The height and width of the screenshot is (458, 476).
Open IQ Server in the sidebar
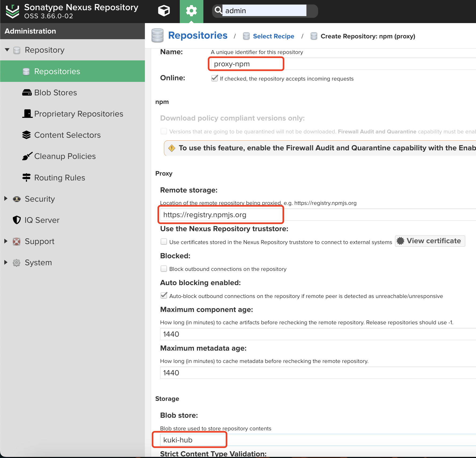[x=72, y=220]
